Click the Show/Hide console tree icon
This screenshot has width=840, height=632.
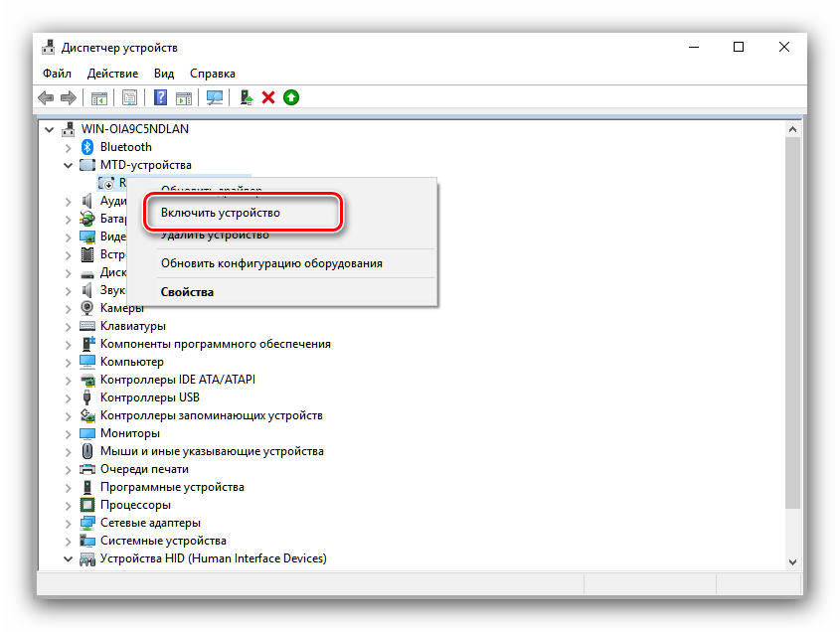click(99, 97)
